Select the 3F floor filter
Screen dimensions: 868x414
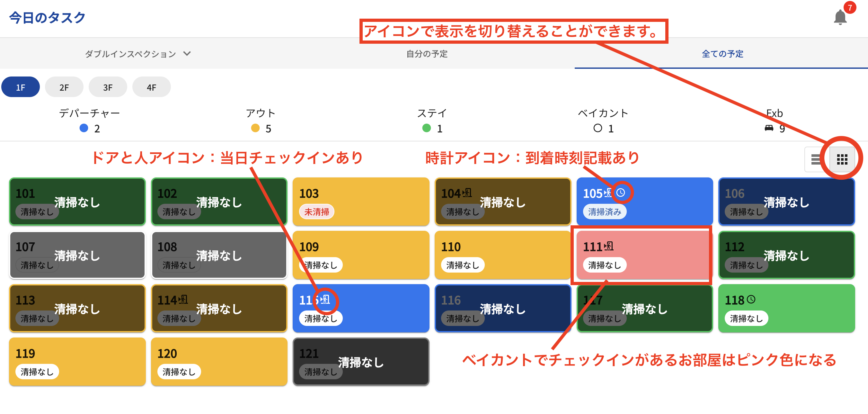(x=108, y=87)
